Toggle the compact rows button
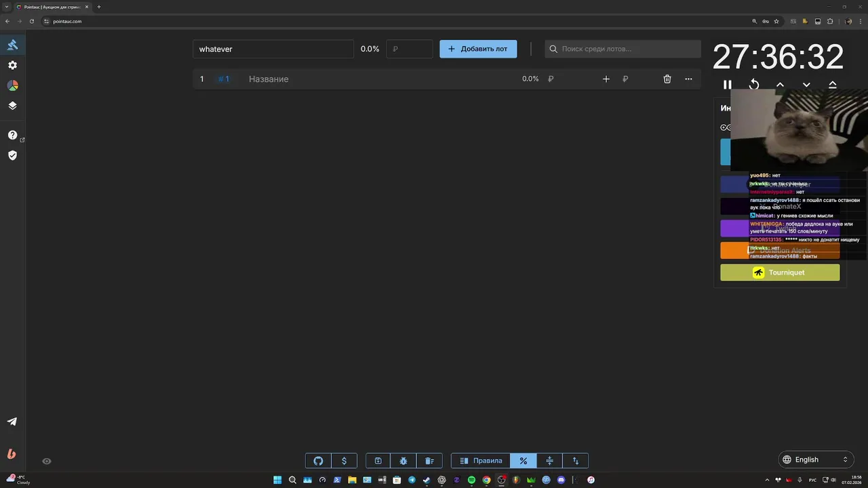Viewport: 868px width, 488px height. pos(549,461)
